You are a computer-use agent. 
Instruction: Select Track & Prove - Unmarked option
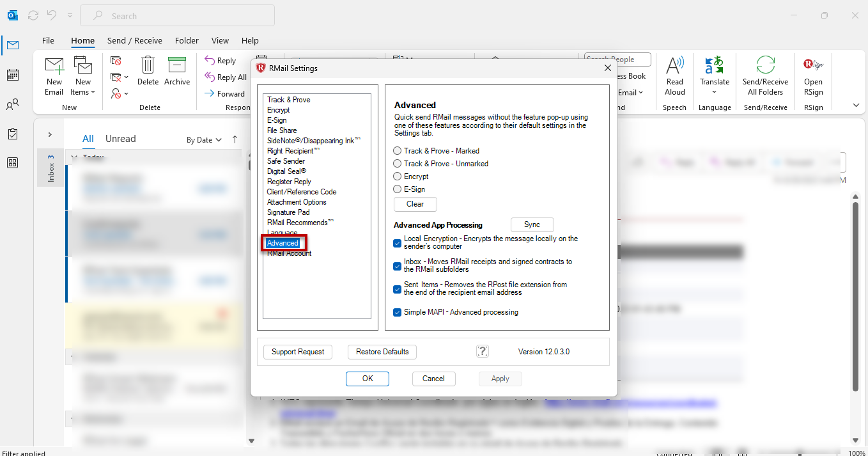point(398,164)
